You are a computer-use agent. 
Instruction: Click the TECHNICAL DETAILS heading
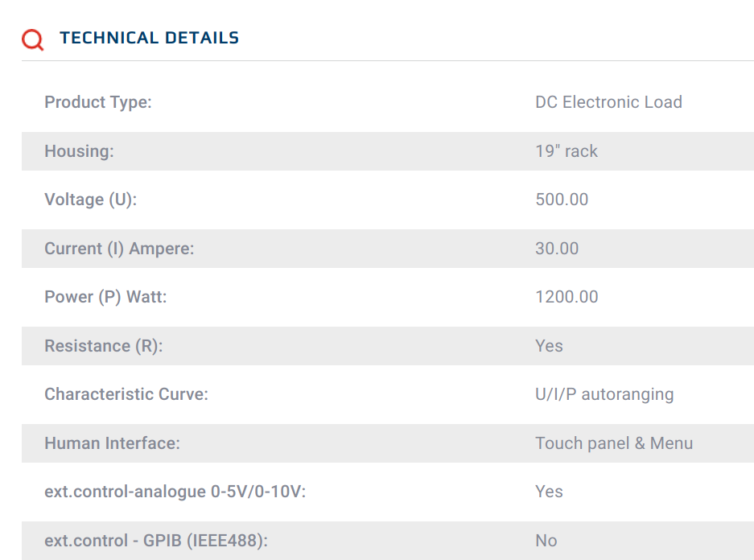149,38
